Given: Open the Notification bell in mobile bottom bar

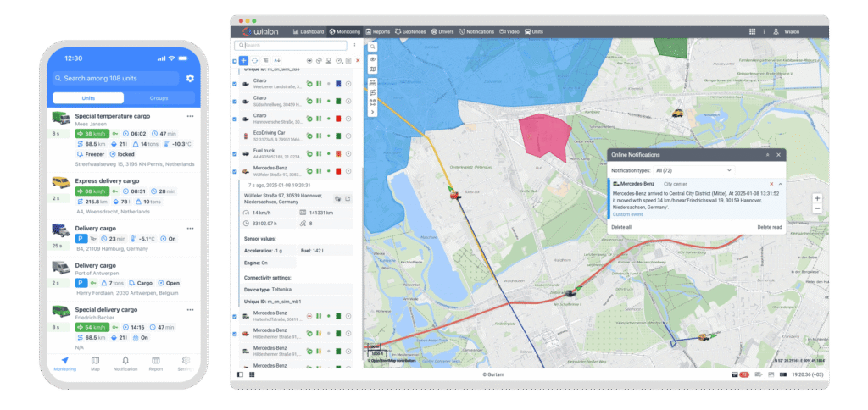Looking at the screenshot, I should [125, 362].
